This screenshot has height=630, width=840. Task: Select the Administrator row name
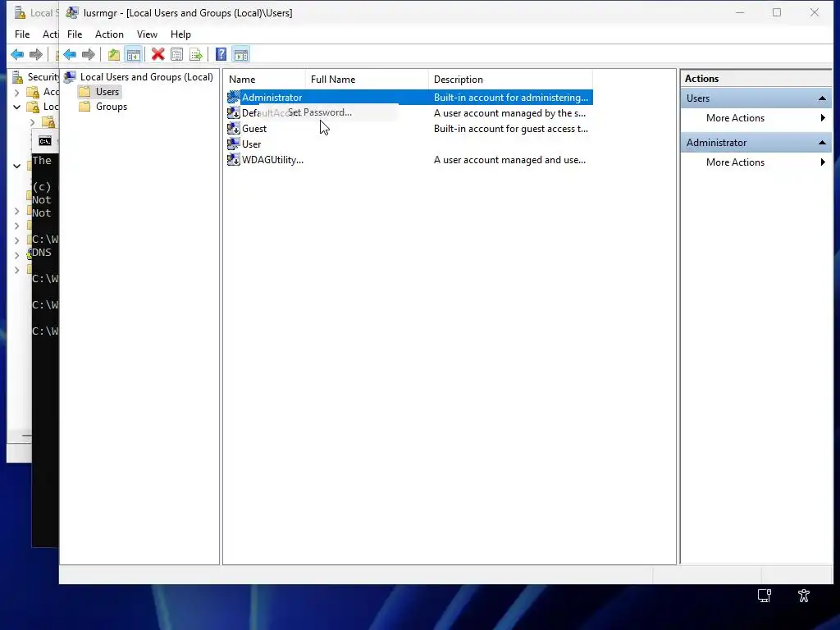[x=272, y=98]
